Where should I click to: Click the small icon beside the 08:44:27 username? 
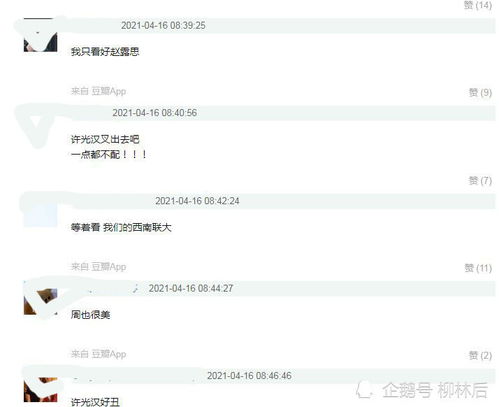(x=135, y=288)
